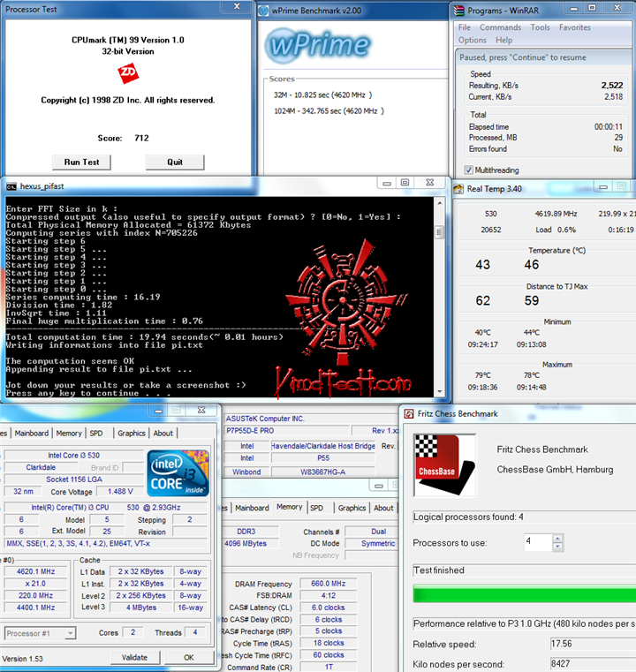636x672 pixels.
Task: Click the Relative speed 17.56 field
Action: [x=593, y=644]
